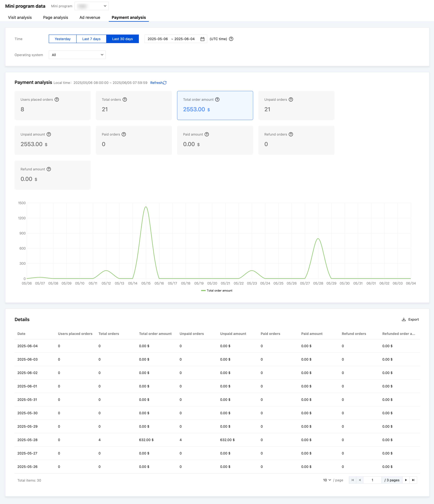434x504 pixels.
Task: Click help icon beside Total order amount
Action: 217,99
